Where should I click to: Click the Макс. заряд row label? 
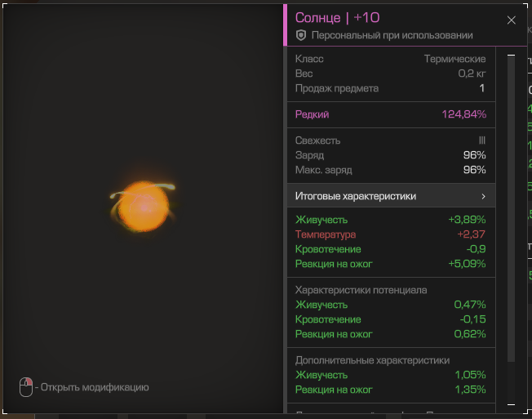tap(323, 170)
